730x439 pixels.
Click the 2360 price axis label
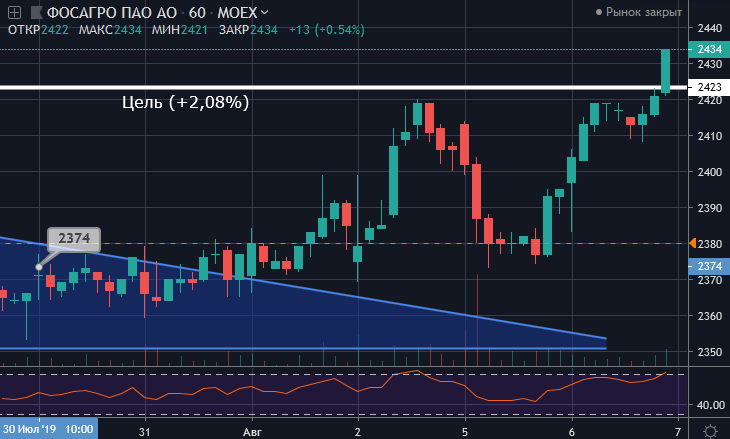(x=710, y=316)
